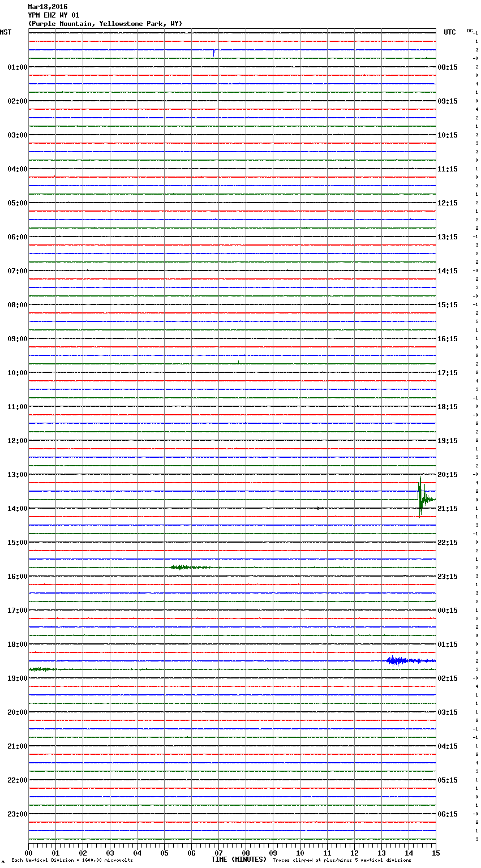Click the 15 tick label on the minutes axis
The image size is (481, 868).
pos(435,853)
